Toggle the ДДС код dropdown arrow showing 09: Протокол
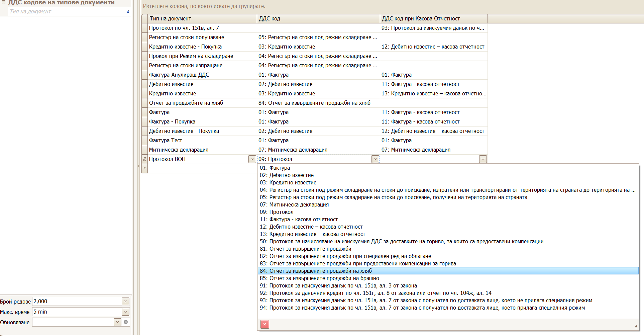Viewport: 644px width, 336px height. 375,159
